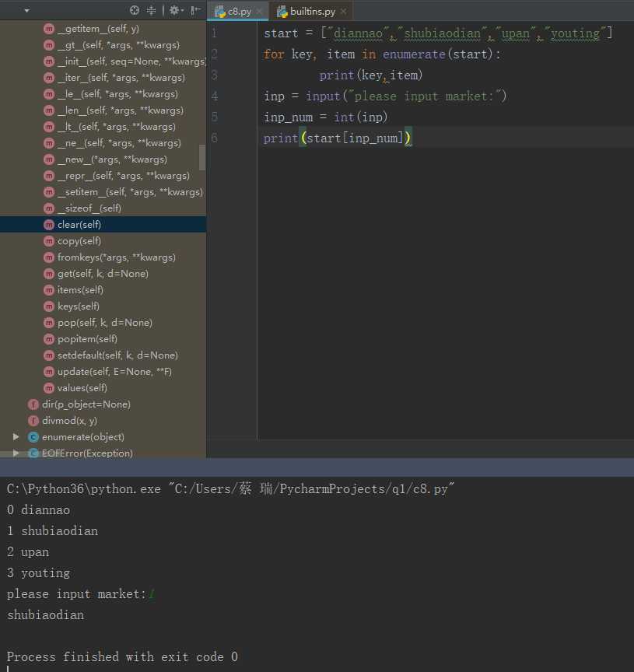This screenshot has width=634, height=672.
Task: Click the collapse all icon in panel toolbar
Action: (x=152, y=10)
